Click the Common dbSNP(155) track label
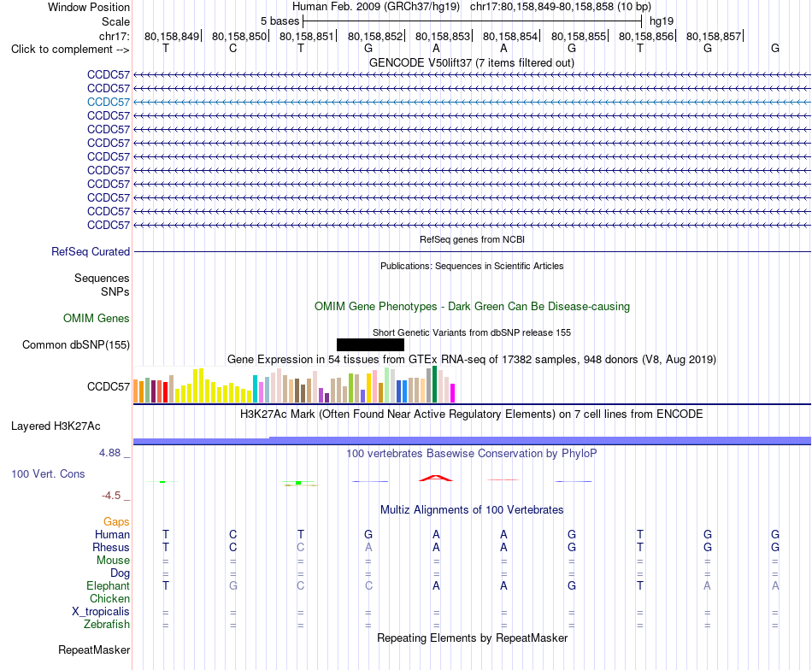This screenshot has width=812, height=670. (76, 345)
